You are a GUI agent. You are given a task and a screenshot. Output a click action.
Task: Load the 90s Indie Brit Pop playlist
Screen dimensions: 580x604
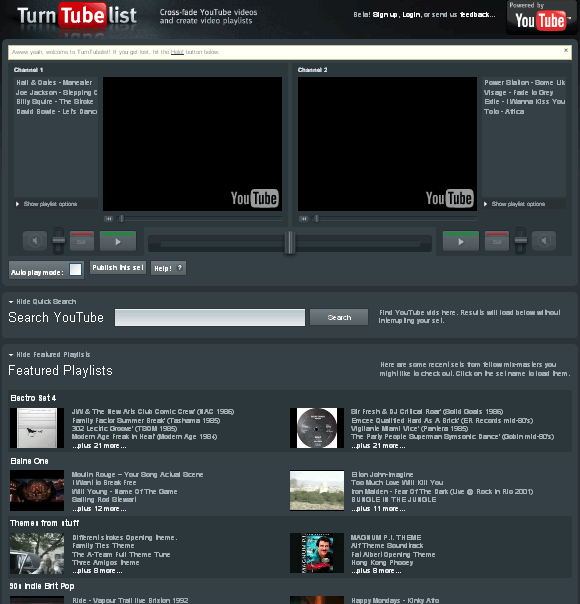click(x=42, y=586)
